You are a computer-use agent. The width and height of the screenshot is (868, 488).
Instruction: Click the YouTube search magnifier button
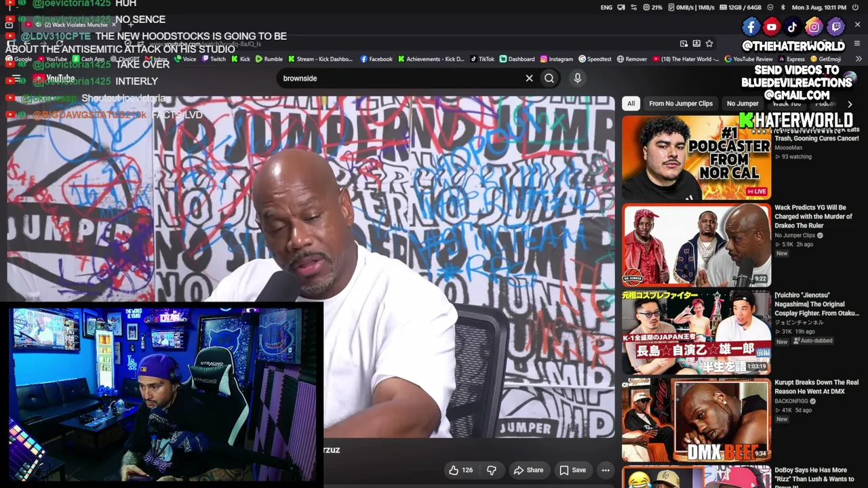pos(549,78)
